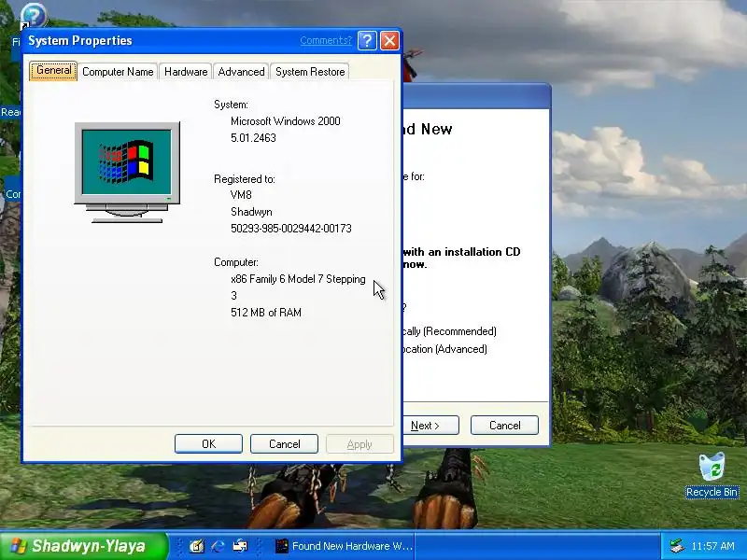Screen dimensions: 747x560
Task: Select the General tab
Action: click(x=53, y=71)
